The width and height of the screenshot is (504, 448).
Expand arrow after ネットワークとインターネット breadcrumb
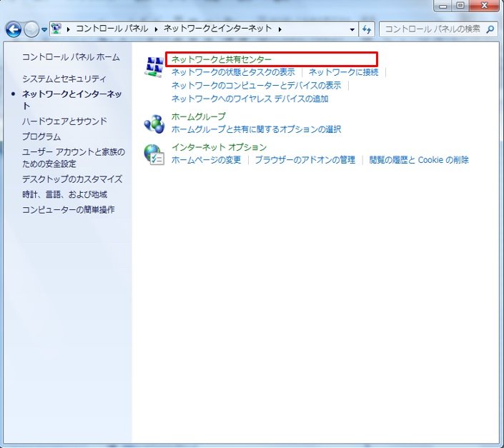point(280,29)
